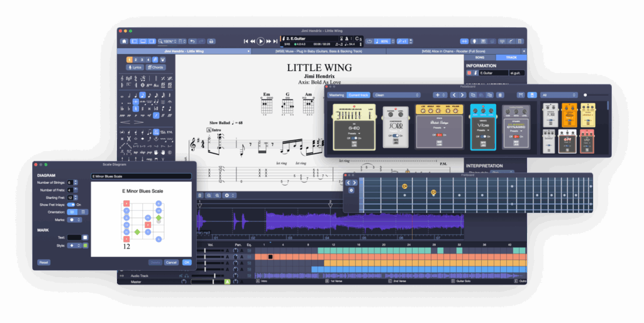Open the TRACK inspector tab
The width and height of the screenshot is (644, 323).
click(511, 57)
